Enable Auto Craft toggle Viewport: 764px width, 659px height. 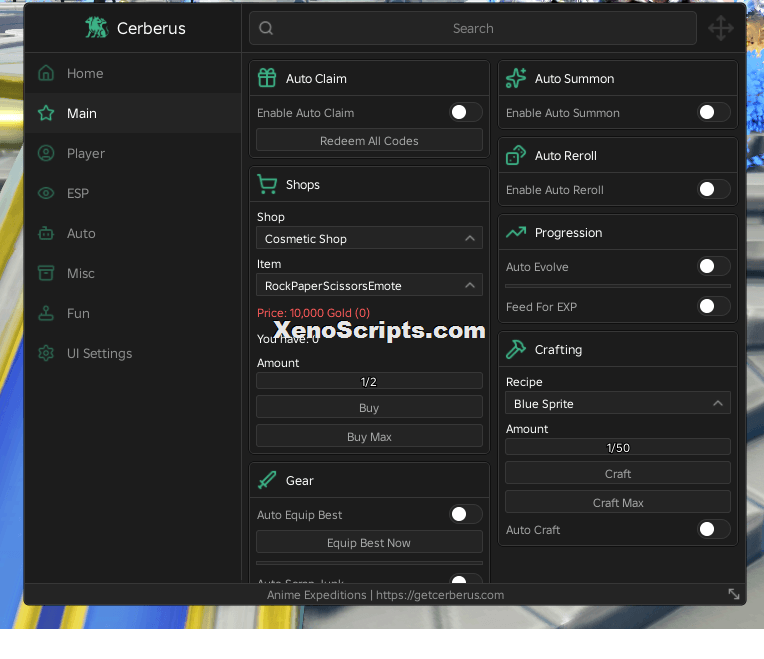714,529
